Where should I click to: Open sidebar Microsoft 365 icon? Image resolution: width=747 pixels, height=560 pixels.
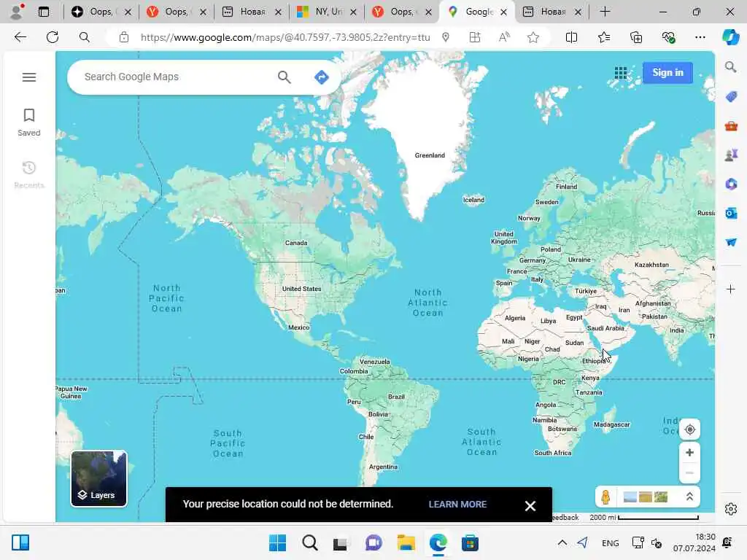point(731,184)
